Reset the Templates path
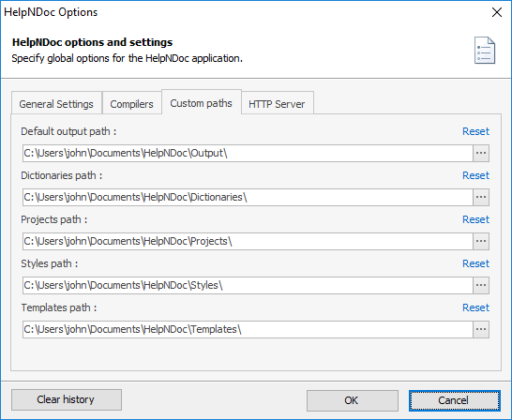Screen dimensions: 512x420 point(475,307)
